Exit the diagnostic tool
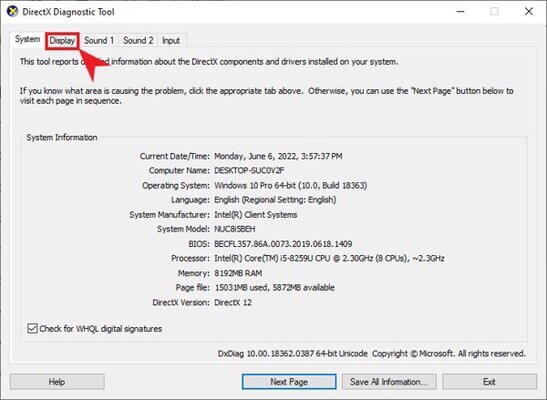The width and height of the screenshot is (547, 400). pos(489,382)
